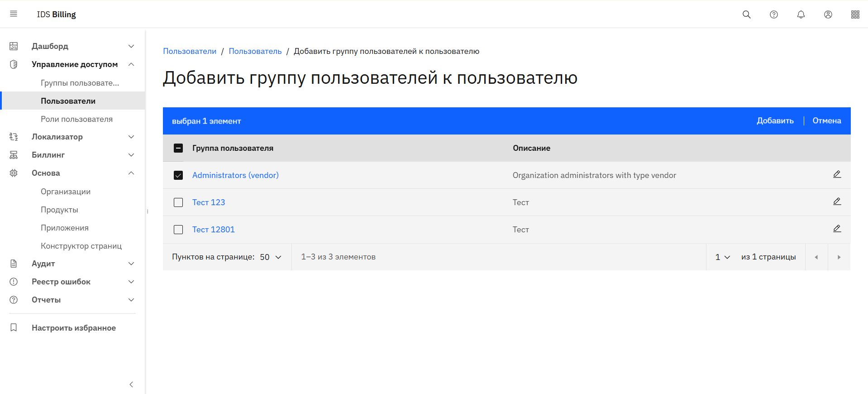Screen dimensions: 868x394
Task: Open the hamburger navigation menu
Action: [x=14, y=14]
